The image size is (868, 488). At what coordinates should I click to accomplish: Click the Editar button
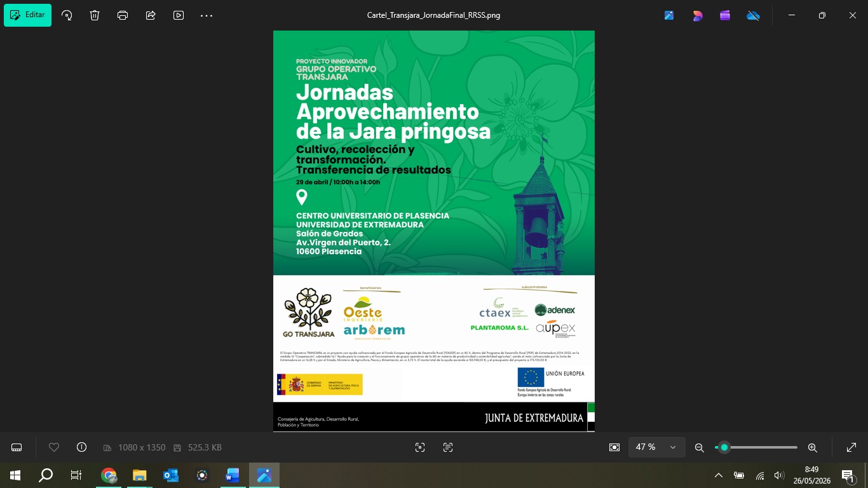point(27,15)
